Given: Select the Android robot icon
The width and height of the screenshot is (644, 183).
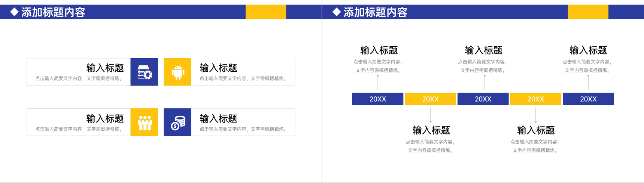Looking at the screenshot, I should pyautogui.click(x=178, y=72).
